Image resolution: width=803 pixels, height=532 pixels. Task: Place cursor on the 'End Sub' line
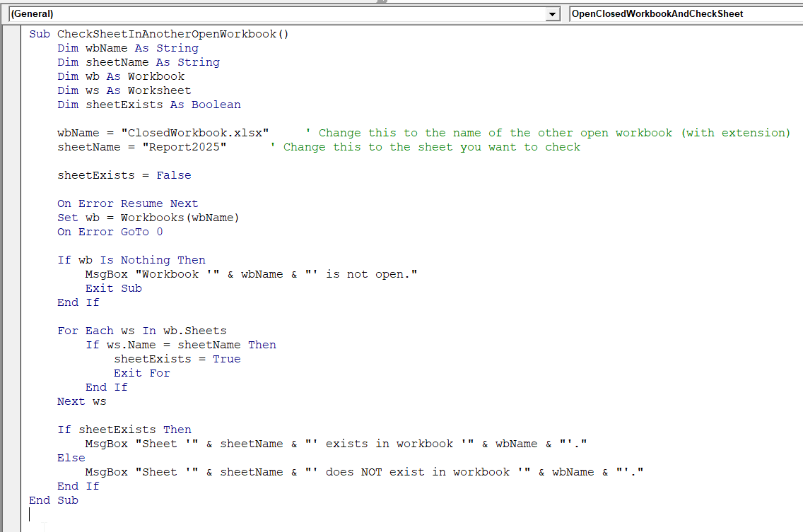(53, 500)
